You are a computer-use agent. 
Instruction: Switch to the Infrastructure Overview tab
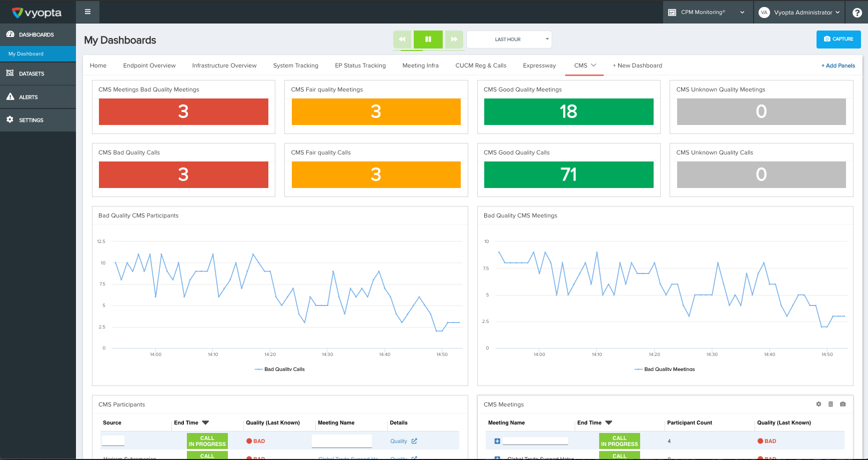pos(224,65)
